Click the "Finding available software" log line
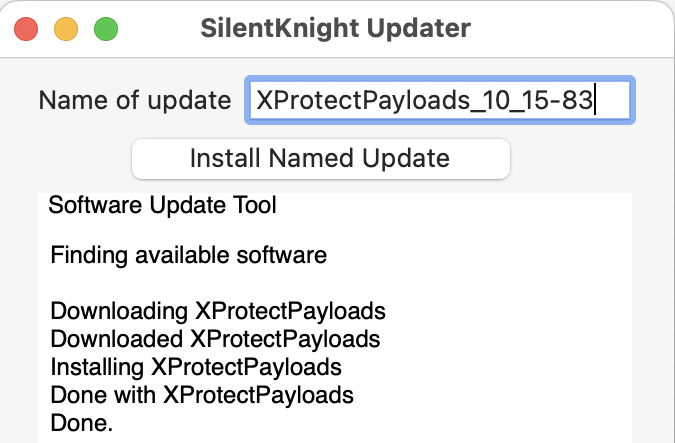The height and width of the screenshot is (443, 675). pos(188,255)
